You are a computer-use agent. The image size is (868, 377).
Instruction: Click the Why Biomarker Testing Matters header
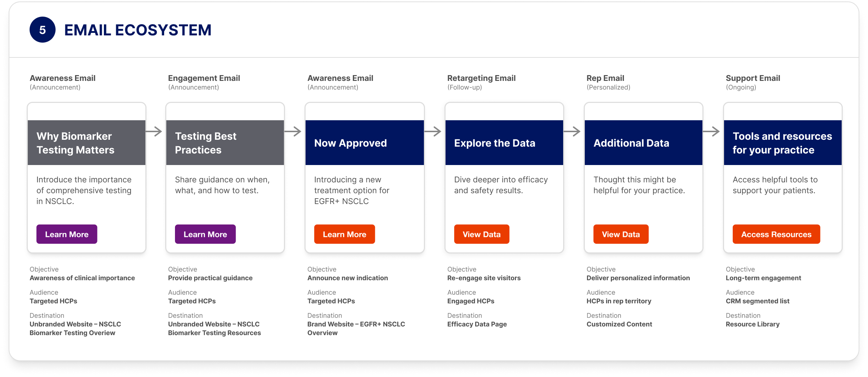[87, 143]
